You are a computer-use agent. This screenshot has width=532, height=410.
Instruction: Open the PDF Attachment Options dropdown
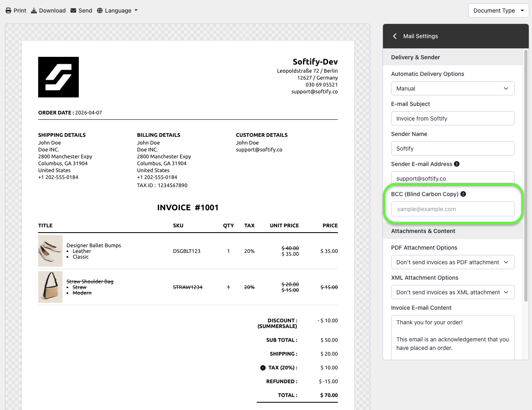[452, 262]
